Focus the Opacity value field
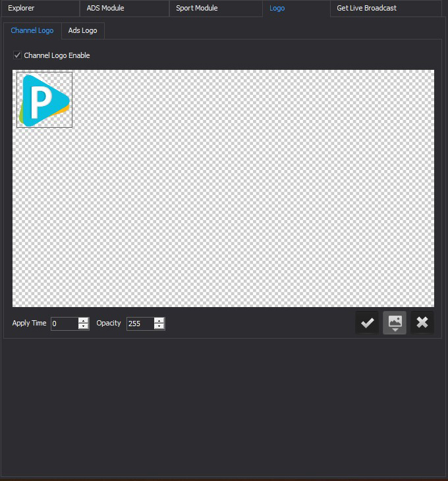 click(x=140, y=324)
